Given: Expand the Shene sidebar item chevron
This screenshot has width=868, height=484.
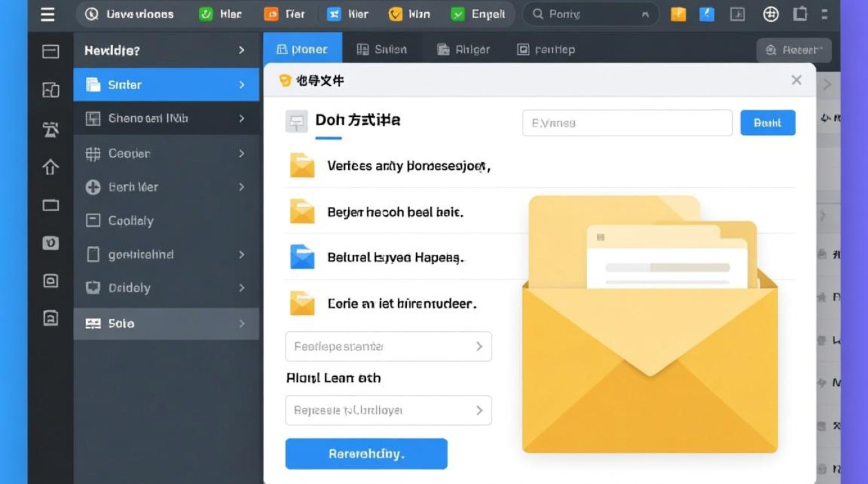Looking at the screenshot, I should click(x=242, y=119).
